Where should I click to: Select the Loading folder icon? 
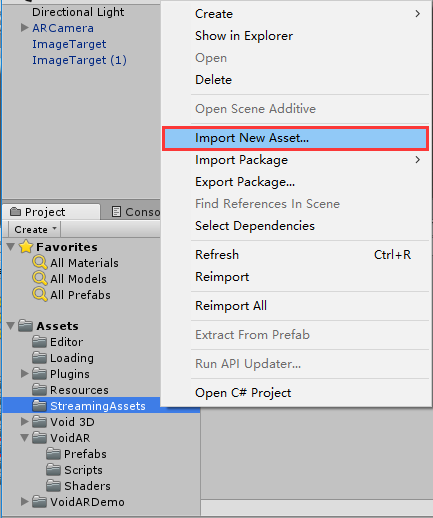click(39, 358)
